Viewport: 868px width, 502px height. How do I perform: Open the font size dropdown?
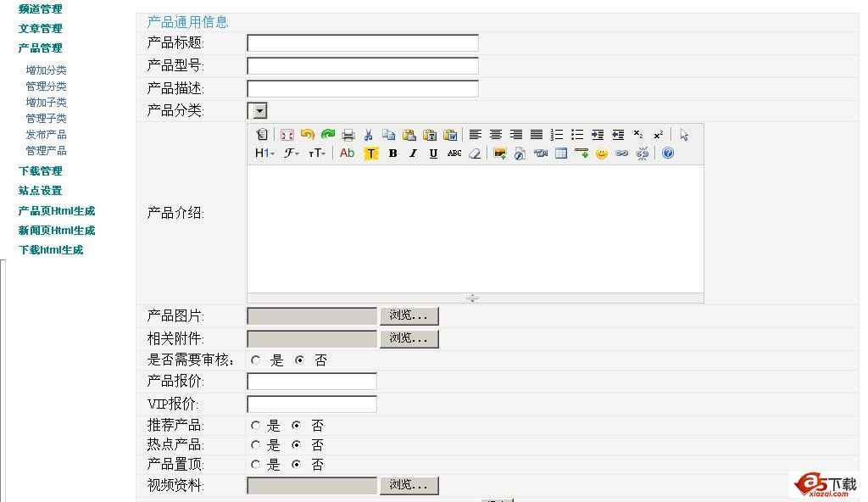(x=317, y=153)
